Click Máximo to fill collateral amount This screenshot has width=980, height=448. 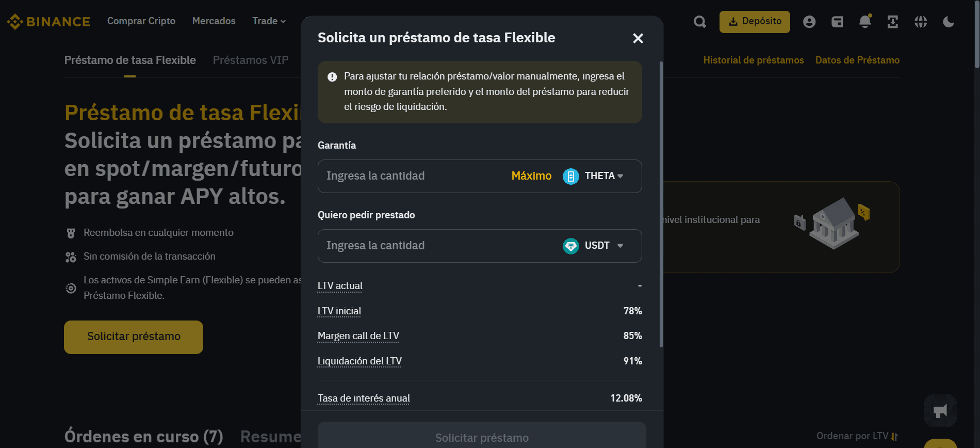tap(531, 176)
